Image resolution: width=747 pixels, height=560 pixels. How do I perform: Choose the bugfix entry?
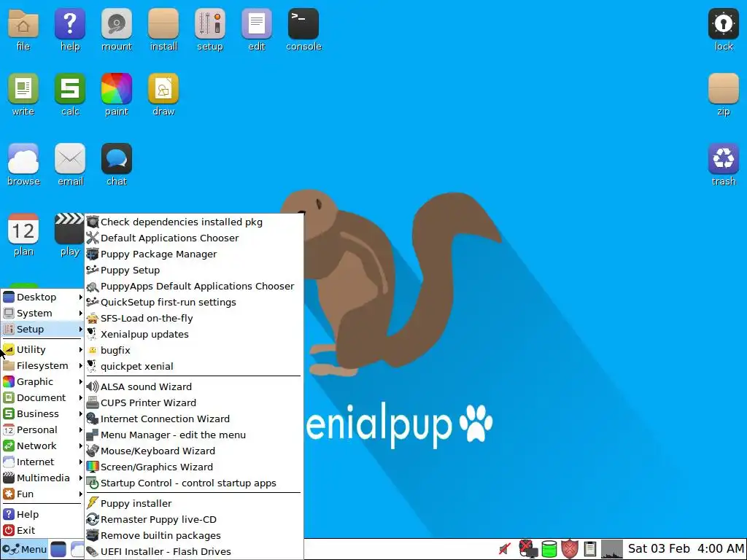pyautogui.click(x=194, y=351)
